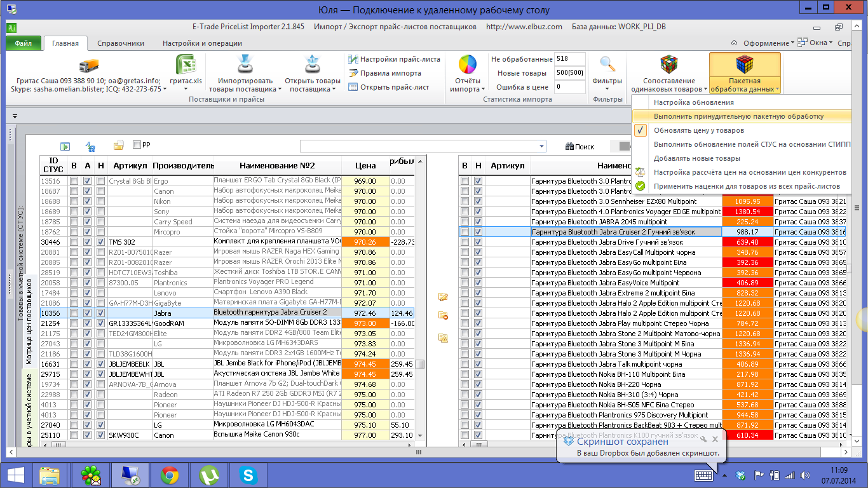Image resolution: width=868 pixels, height=488 pixels.
Task: Click the Фильтры magnifier icon
Action: [607, 65]
